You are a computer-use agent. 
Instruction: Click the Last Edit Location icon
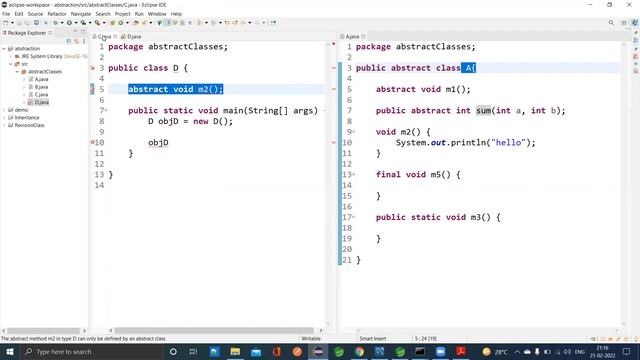227,23
